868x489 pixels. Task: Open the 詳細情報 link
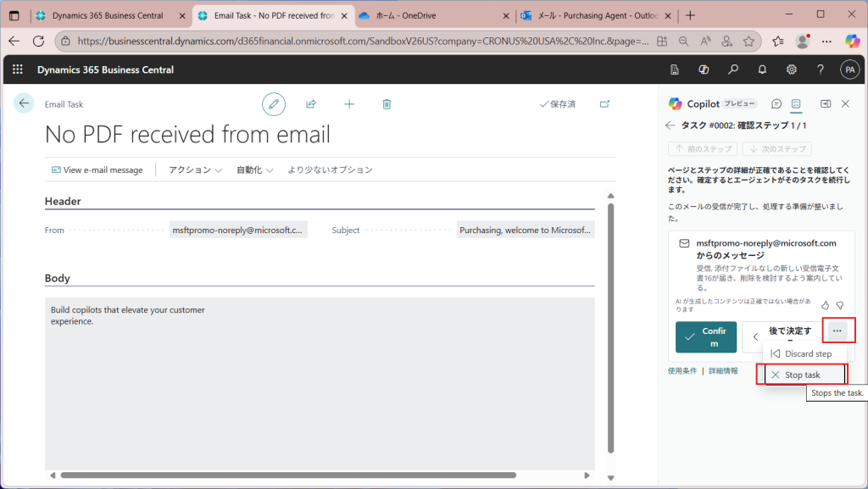click(x=723, y=370)
